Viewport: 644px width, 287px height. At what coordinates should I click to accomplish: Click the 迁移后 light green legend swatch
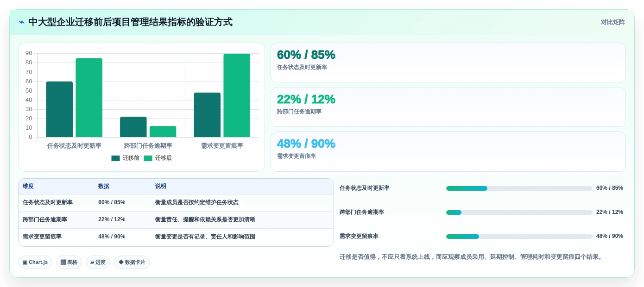coord(148,158)
